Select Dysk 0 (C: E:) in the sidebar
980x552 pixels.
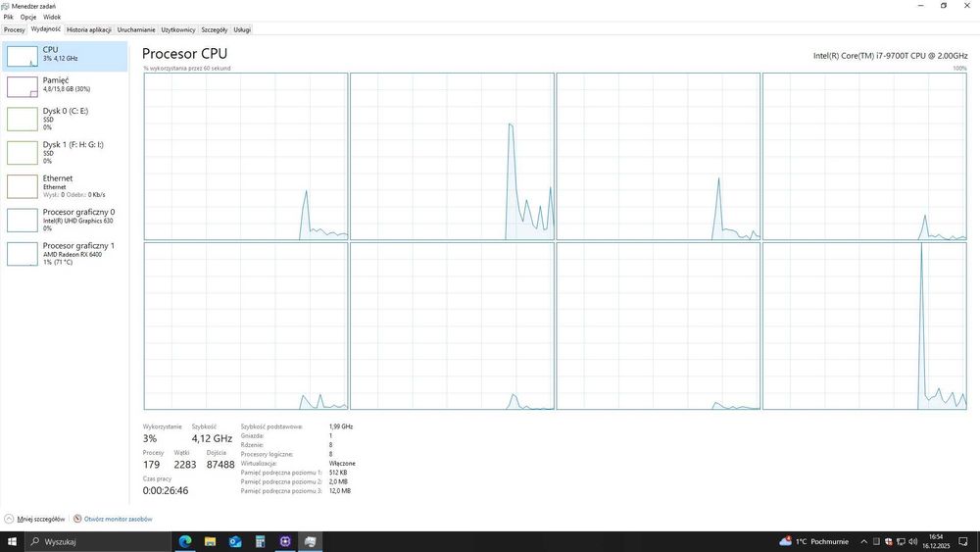click(65, 119)
